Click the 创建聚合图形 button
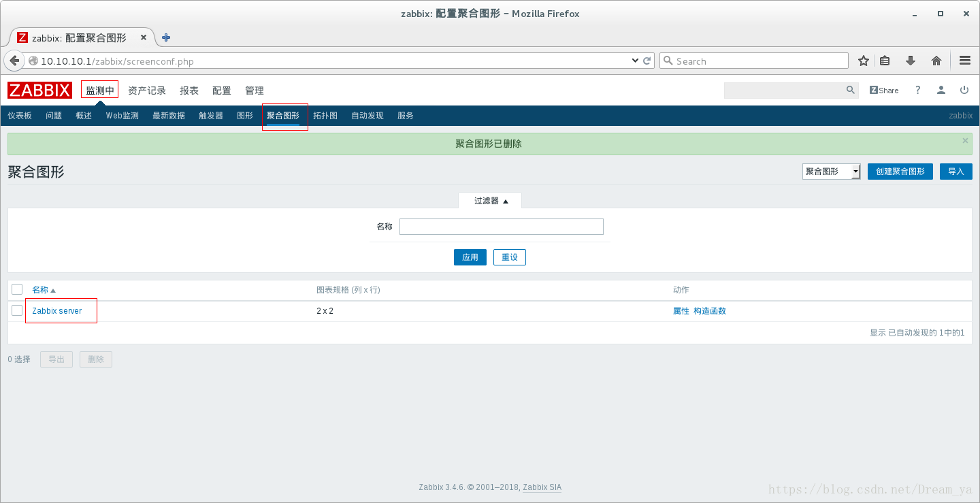Image resolution: width=980 pixels, height=503 pixels. [900, 171]
